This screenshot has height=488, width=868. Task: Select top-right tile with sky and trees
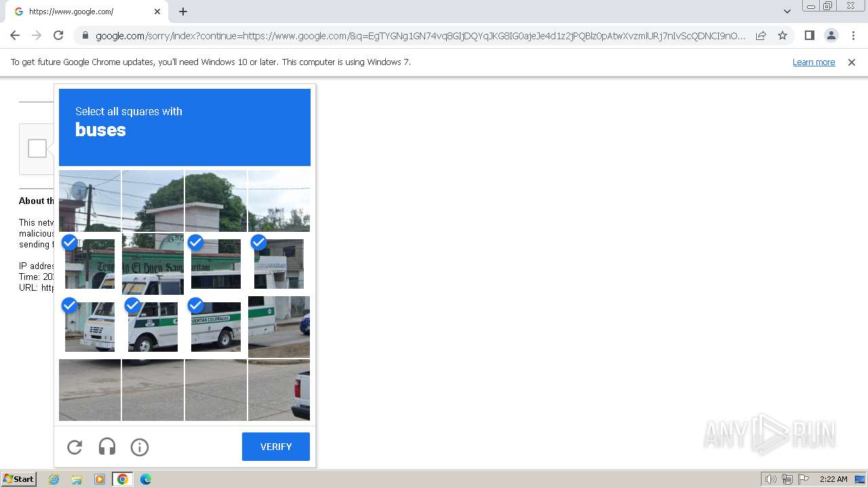click(279, 201)
